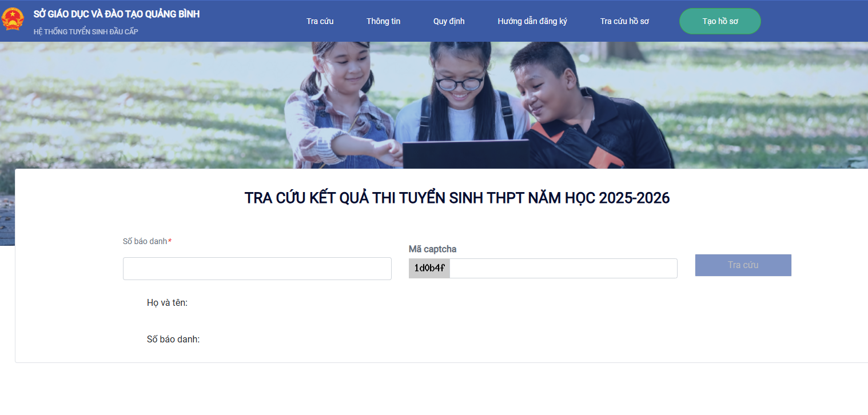Open Hướng dẫn đăng ký menu

point(532,21)
